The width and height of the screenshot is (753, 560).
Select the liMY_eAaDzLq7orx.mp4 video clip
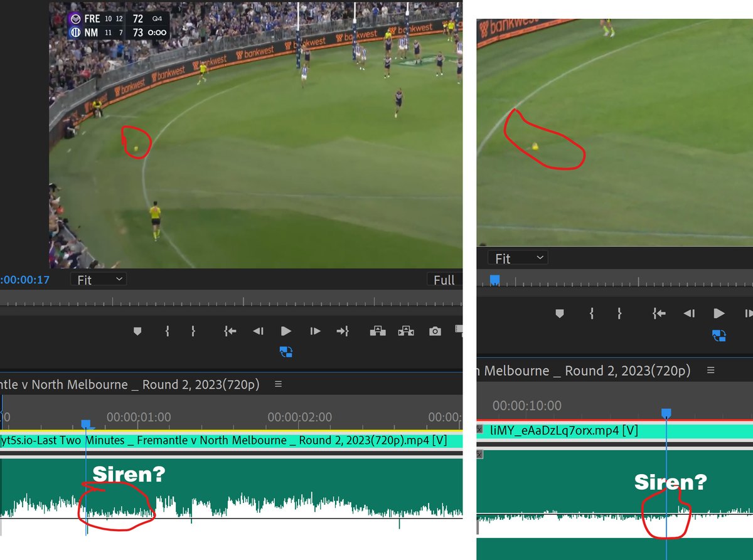click(615, 430)
